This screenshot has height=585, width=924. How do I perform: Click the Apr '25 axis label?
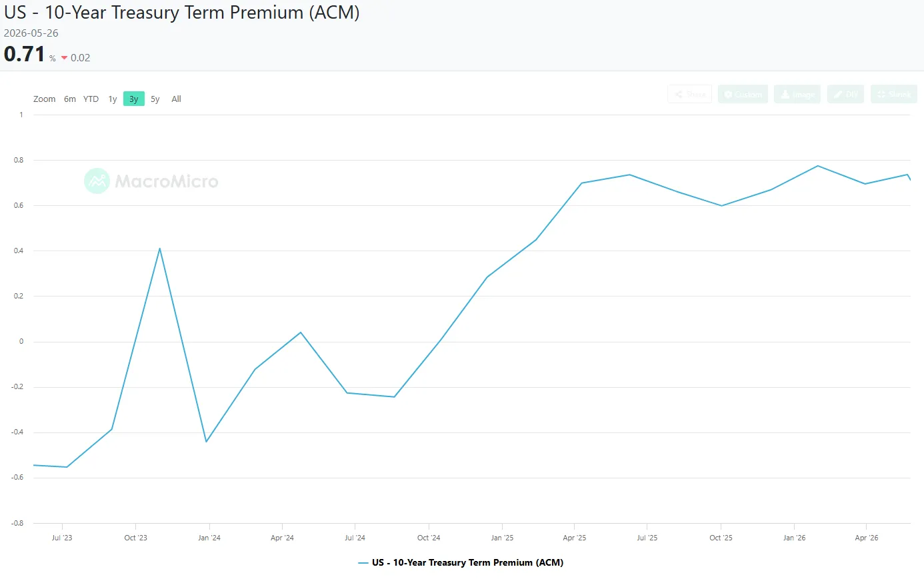(574, 538)
